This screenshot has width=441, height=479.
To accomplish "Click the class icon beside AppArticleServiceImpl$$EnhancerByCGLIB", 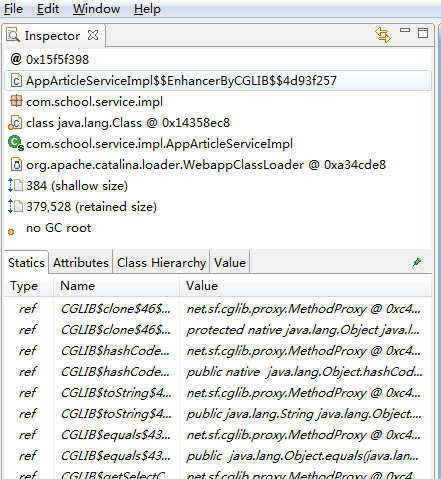I will coord(16,81).
